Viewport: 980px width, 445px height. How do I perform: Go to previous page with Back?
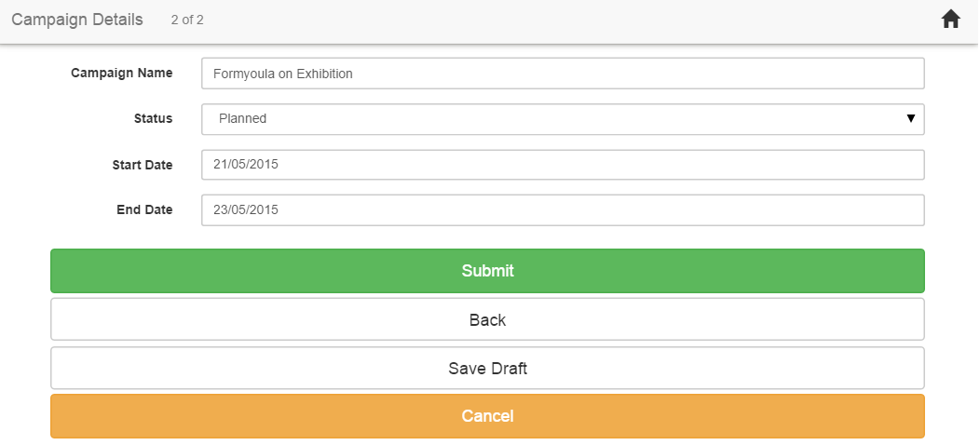point(487,319)
